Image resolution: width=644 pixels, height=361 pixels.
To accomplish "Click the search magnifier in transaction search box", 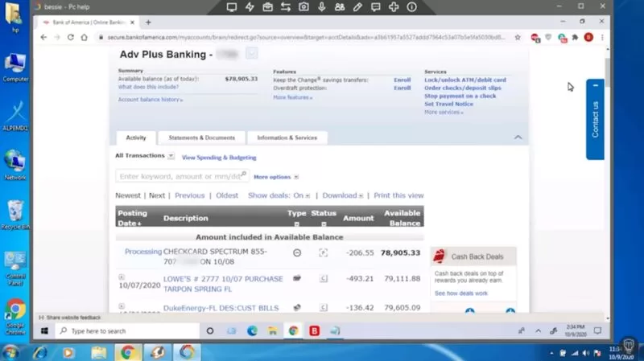I will click(x=244, y=174).
